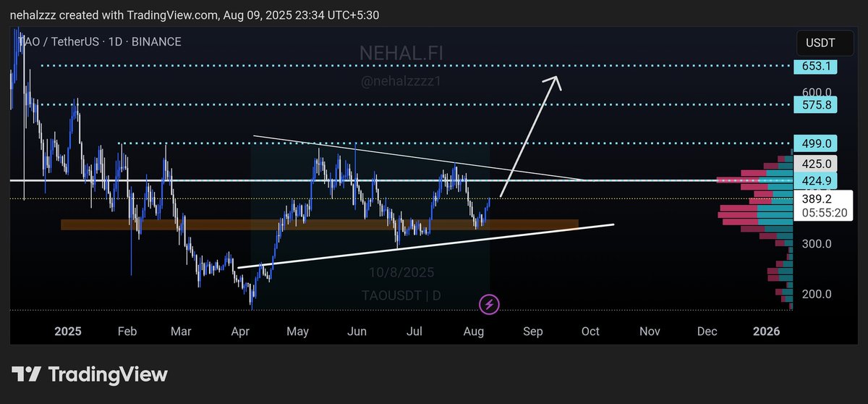Click the Oct time axis label
Viewport: 868px width, 404px height.
[590, 332]
